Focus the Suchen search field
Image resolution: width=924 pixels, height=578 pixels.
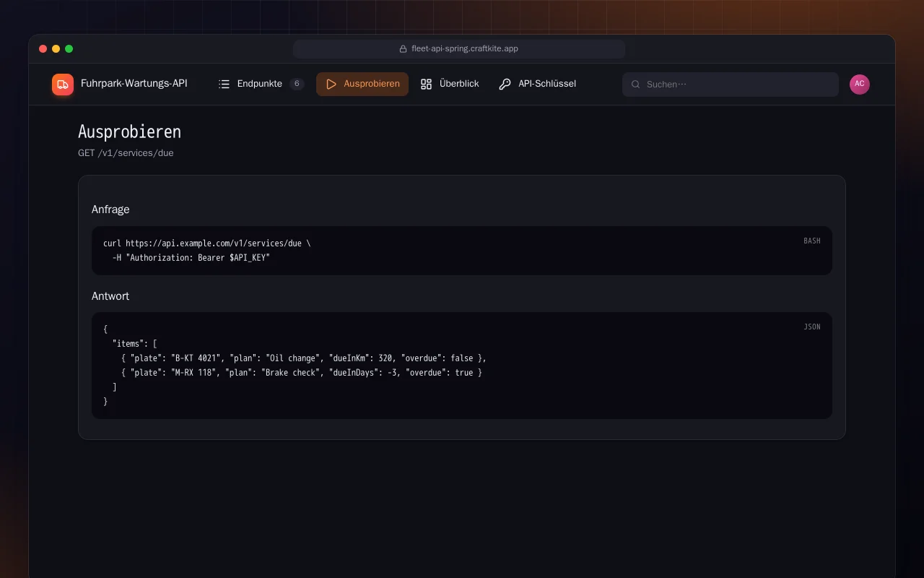[x=731, y=85]
